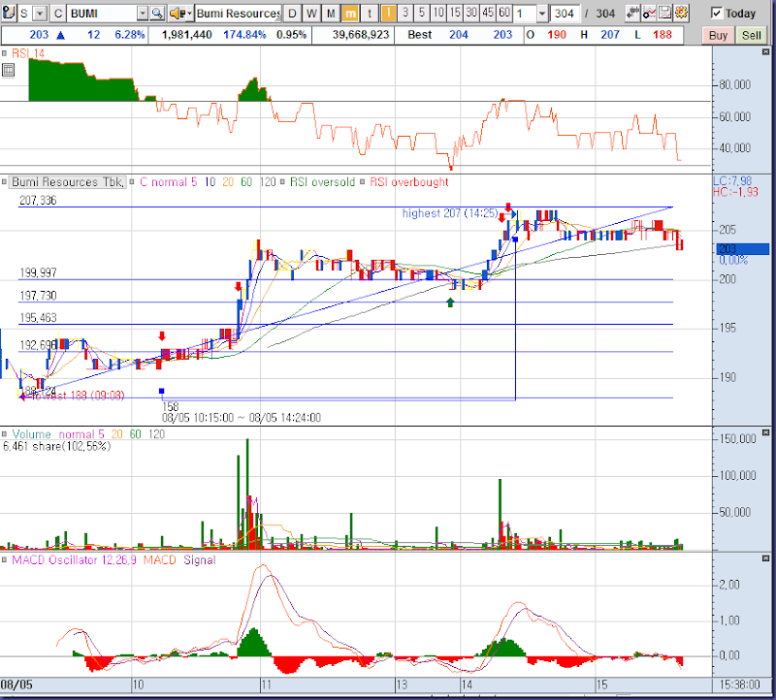Click the Bumi Resources Tbk chart label

[67, 182]
